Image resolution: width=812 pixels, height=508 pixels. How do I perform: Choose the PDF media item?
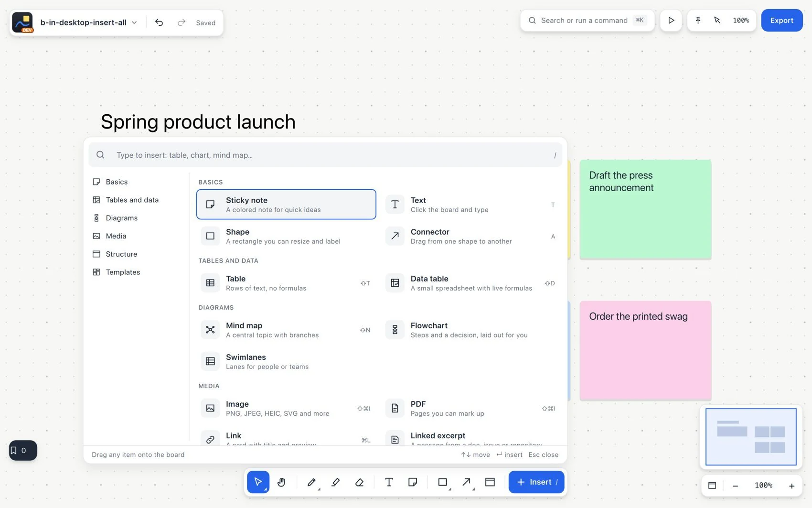471,408
